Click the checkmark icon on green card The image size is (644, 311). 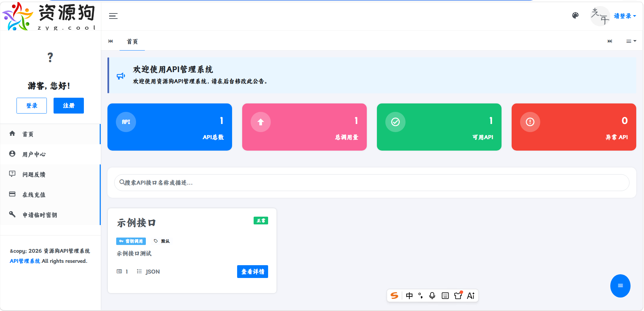tap(395, 122)
